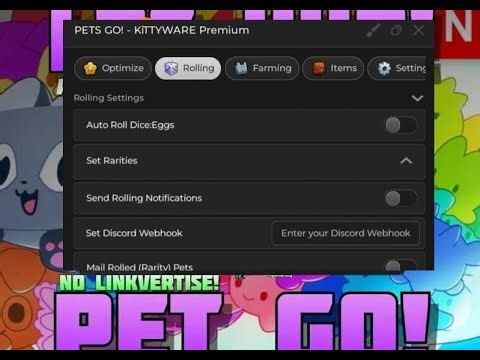Close the KiTTYWARE Premium window
This screenshot has width=480, height=360.
419,30
